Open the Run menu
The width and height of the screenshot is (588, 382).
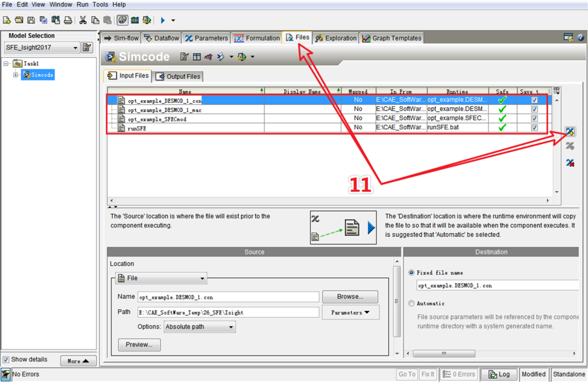tap(83, 4)
